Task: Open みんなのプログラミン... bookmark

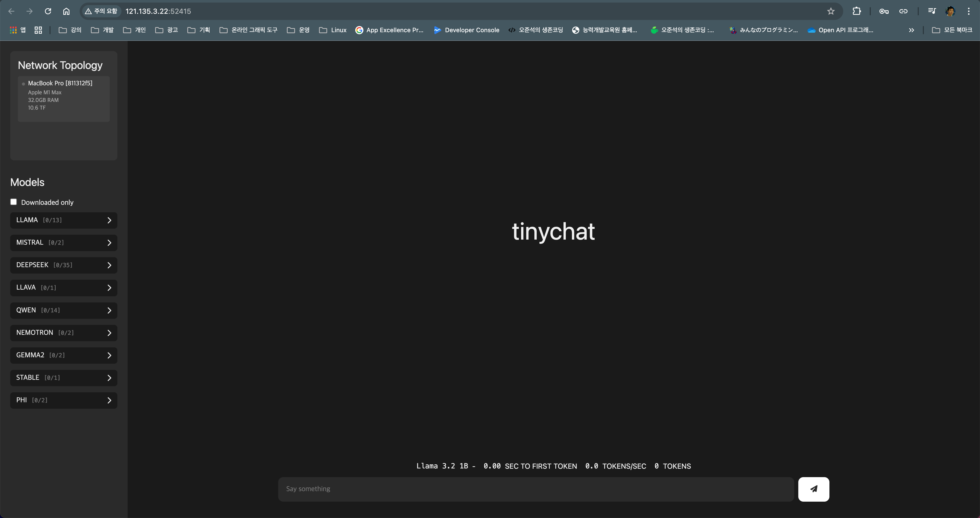Action: pos(763,30)
